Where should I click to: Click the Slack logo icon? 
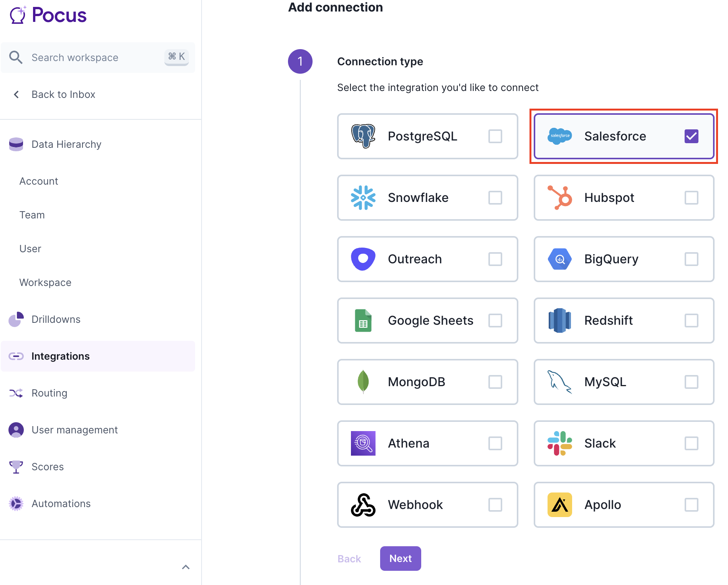(x=560, y=443)
